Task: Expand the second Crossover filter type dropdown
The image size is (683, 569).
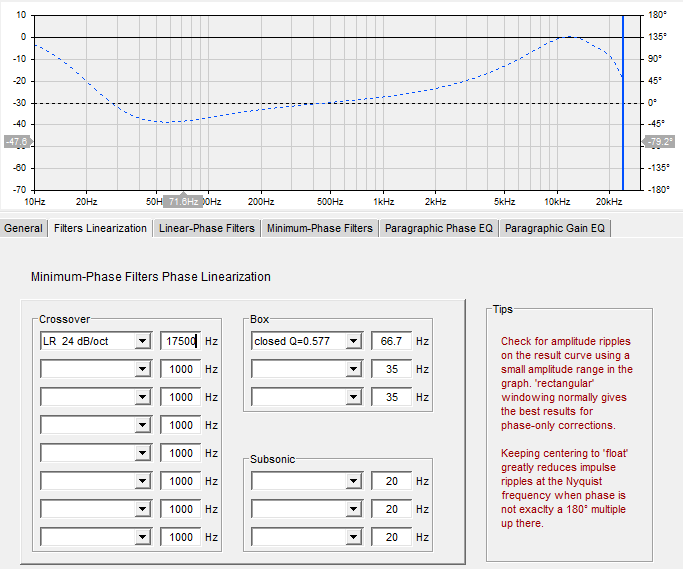Action: pyautogui.click(x=142, y=369)
